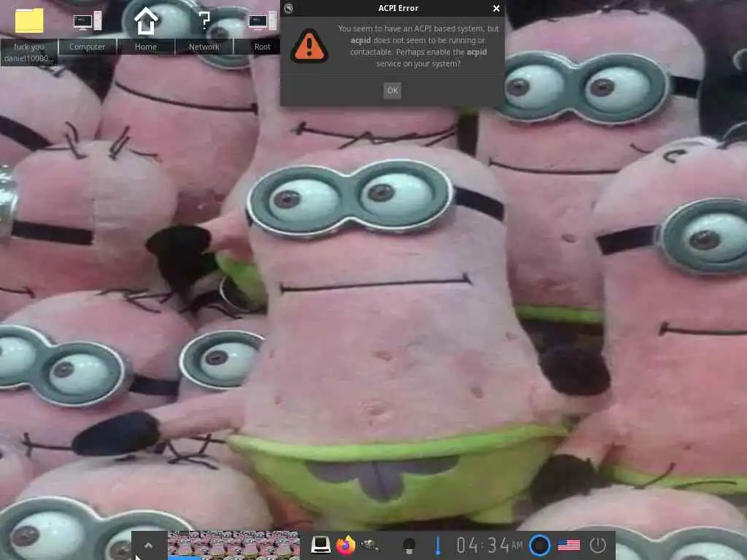Launch the terminal from the panel
This screenshot has height=560, width=747.
point(321,545)
